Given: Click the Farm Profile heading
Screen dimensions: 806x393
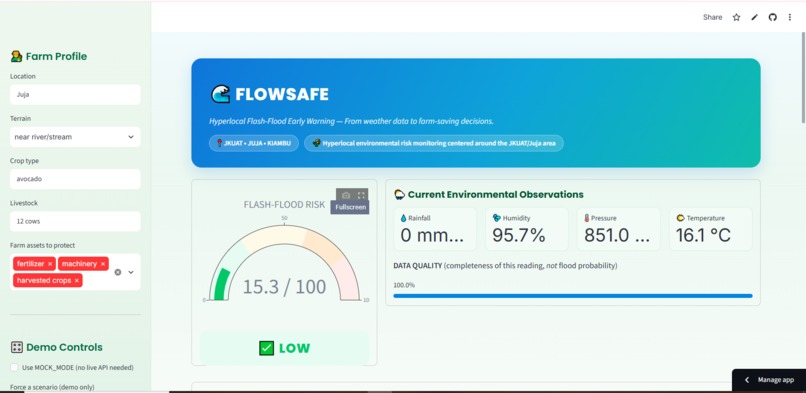Looking at the screenshot, I should (49, 57).
